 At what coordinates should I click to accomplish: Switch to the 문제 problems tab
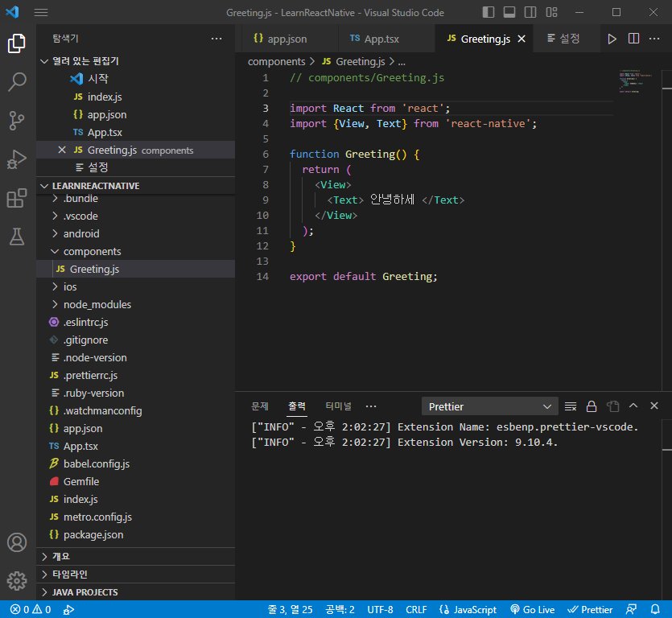260,406
